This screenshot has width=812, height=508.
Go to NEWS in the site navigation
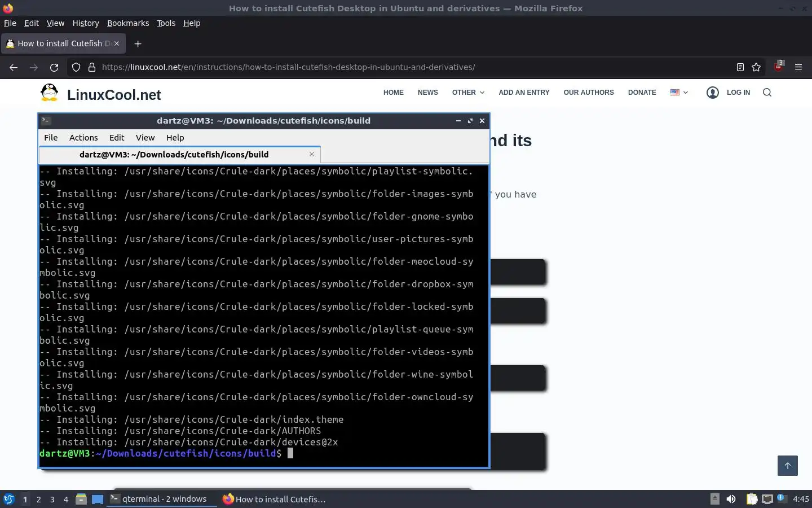click(x=428, y=93)
